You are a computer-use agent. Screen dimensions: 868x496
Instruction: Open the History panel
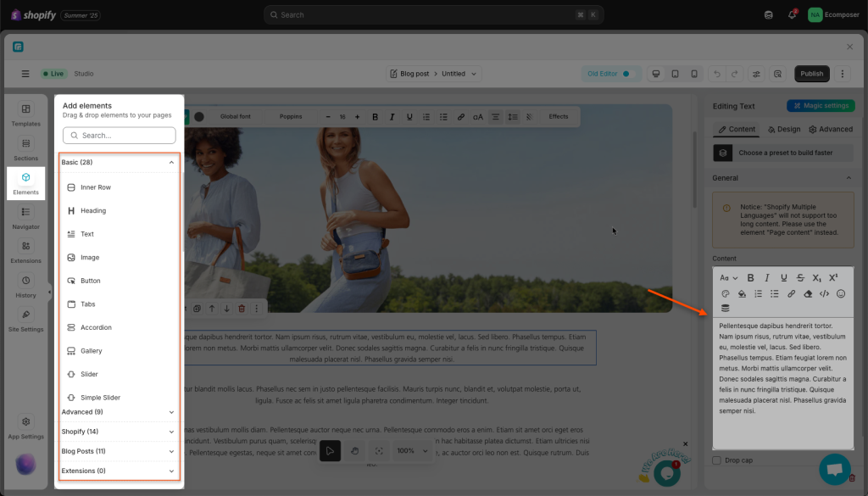[x=25, y=286]
